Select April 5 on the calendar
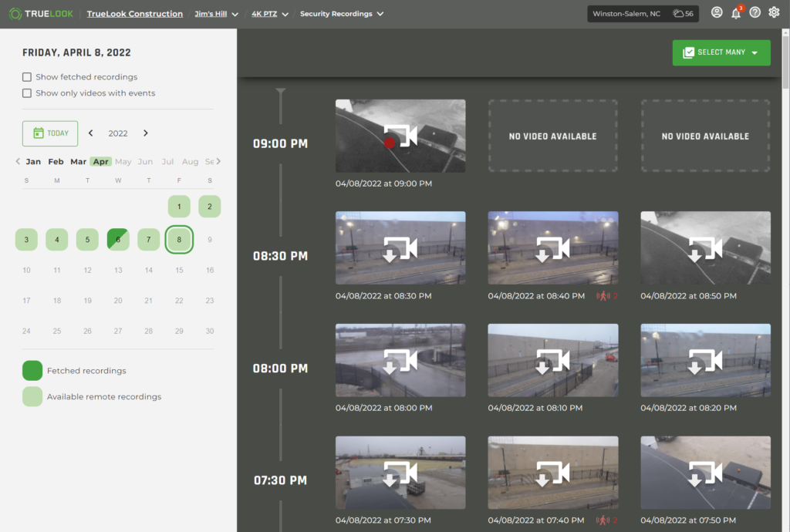Viewport: 790px width, 532px height. point(88,240)
